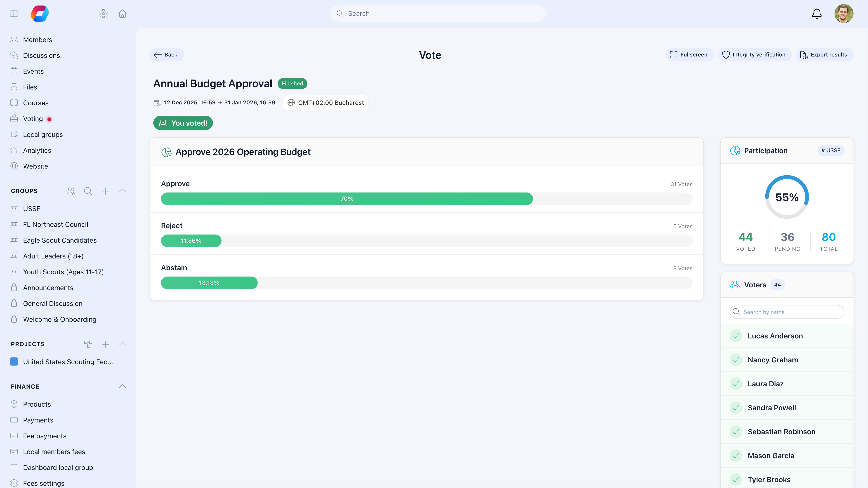Click the Voters people icon
This screenshot has width=868, height=488.
pos(735,285)
